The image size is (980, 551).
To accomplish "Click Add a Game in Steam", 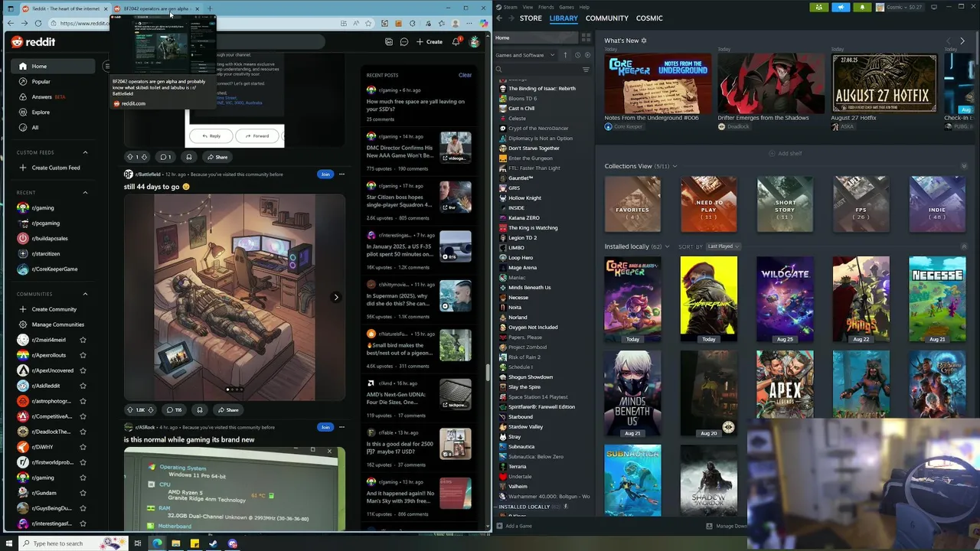I will click(514, 526).
